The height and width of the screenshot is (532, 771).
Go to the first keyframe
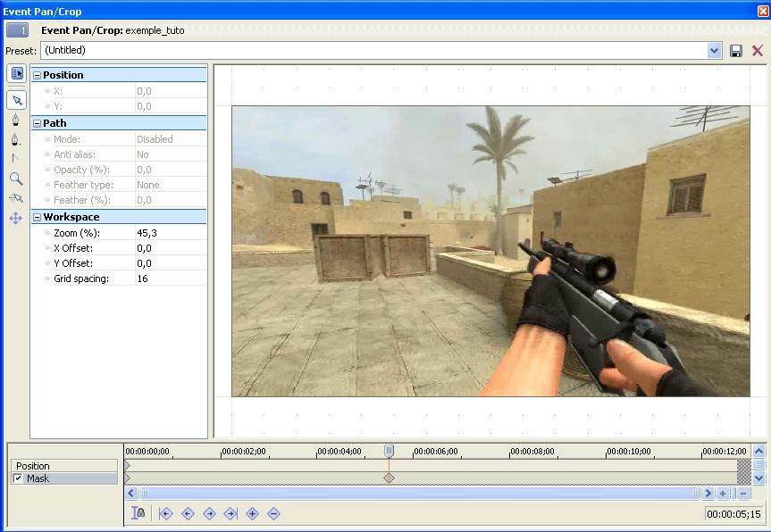pyautogui.click(x=165, y=514)
